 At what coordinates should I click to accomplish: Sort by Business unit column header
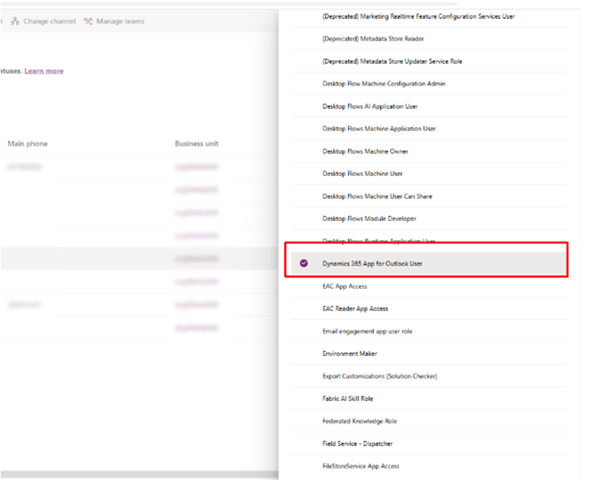197,144
